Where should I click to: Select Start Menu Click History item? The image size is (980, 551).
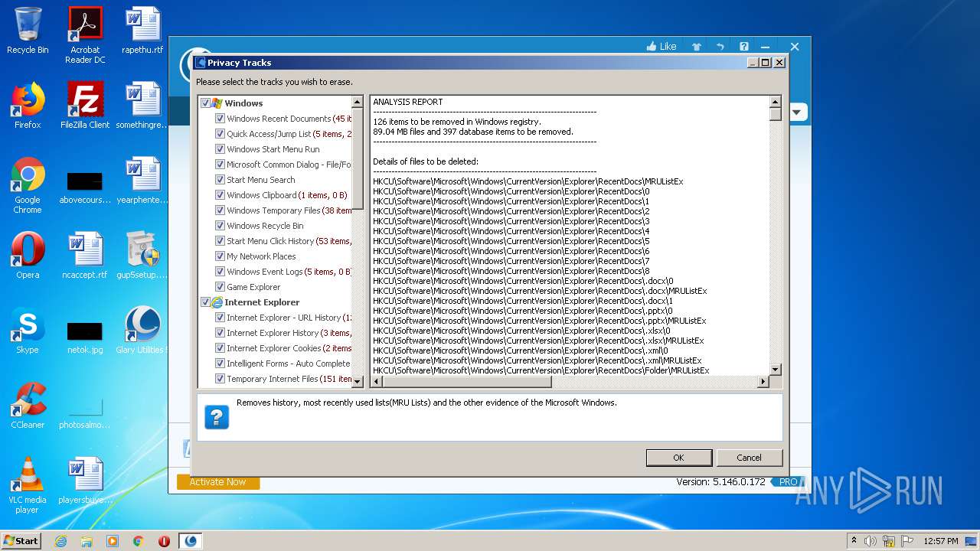point(289,241)
